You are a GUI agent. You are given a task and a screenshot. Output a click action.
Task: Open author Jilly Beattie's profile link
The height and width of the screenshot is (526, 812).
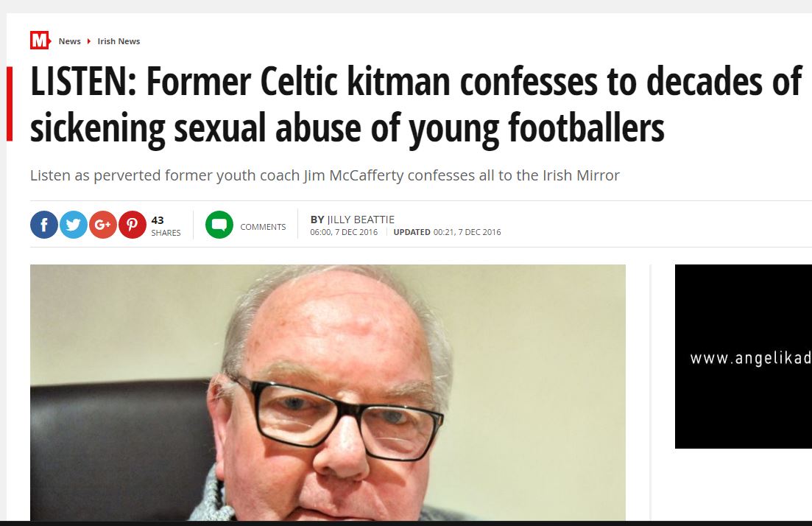(361, 220)
